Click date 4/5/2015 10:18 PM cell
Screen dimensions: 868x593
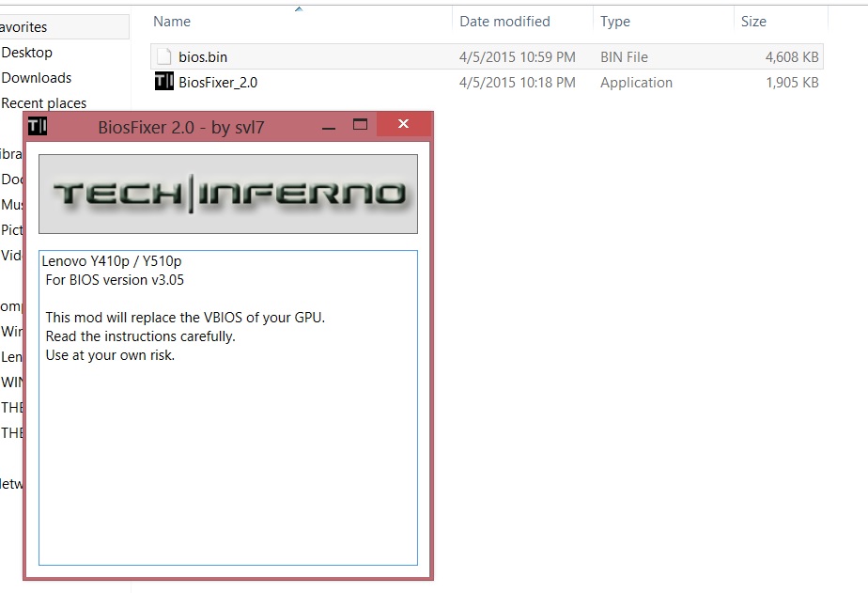[x=517, y=83]
